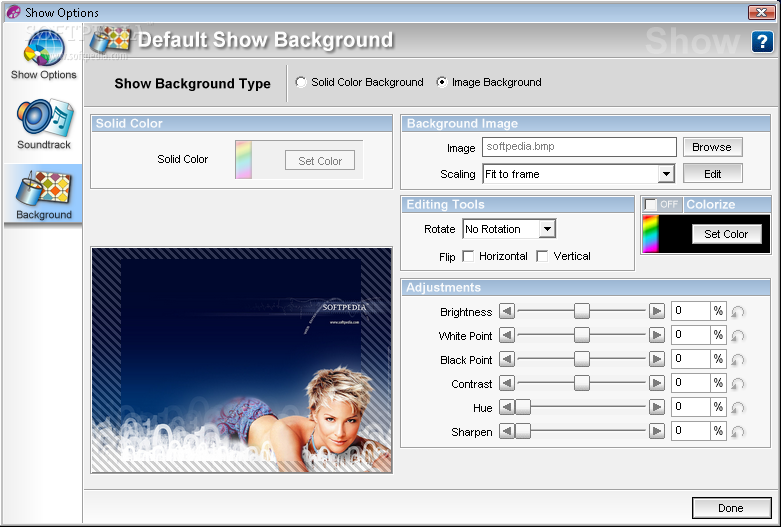Viewport: 781px width, 527px height.
Task: Click the Edit button beside Scaling
Action: [712, 174]
